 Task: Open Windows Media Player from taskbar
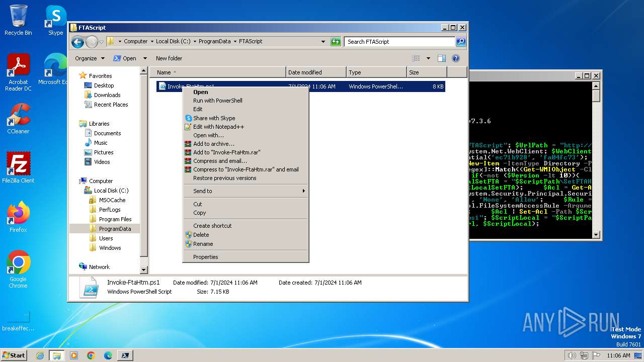pyautogui.click(x=74, y=355)
